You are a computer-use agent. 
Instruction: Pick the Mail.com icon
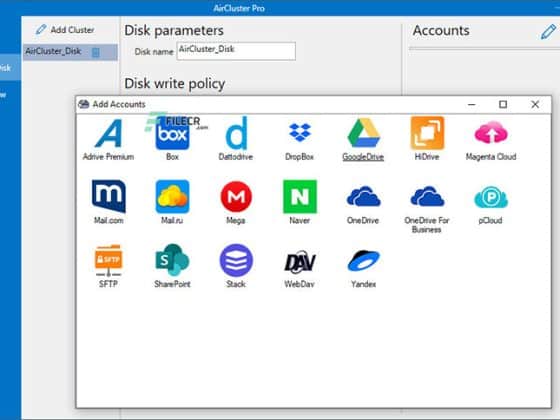coord(109,196)
